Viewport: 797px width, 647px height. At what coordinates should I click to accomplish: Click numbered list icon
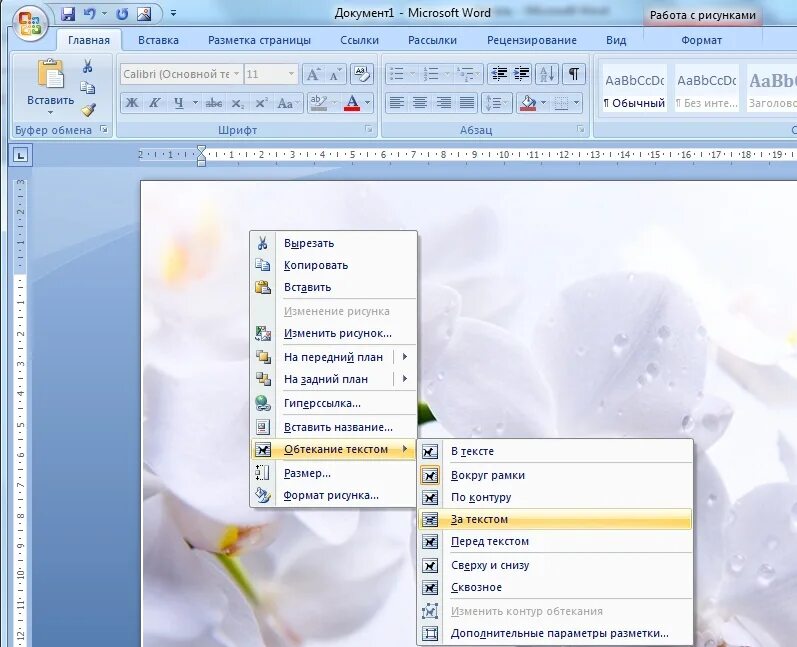(431, 74)
